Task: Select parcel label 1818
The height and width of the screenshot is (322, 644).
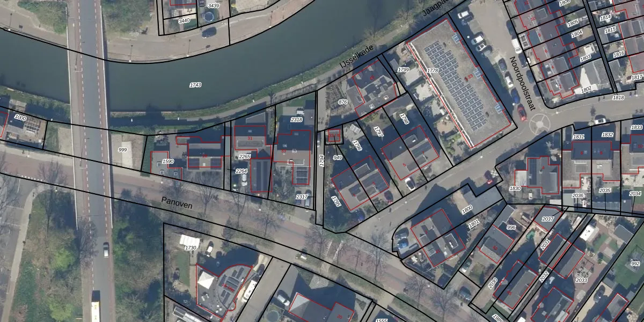Action: (x=618, y=98)
